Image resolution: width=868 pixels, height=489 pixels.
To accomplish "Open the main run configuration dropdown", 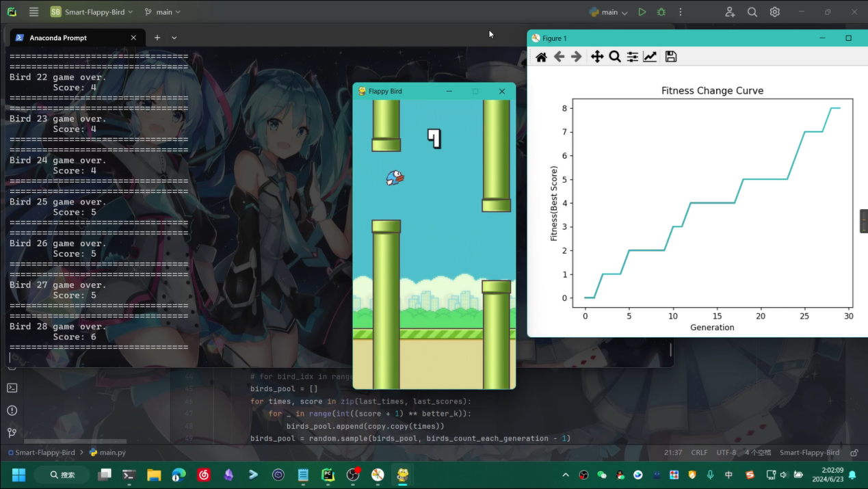I will (608, 12).
